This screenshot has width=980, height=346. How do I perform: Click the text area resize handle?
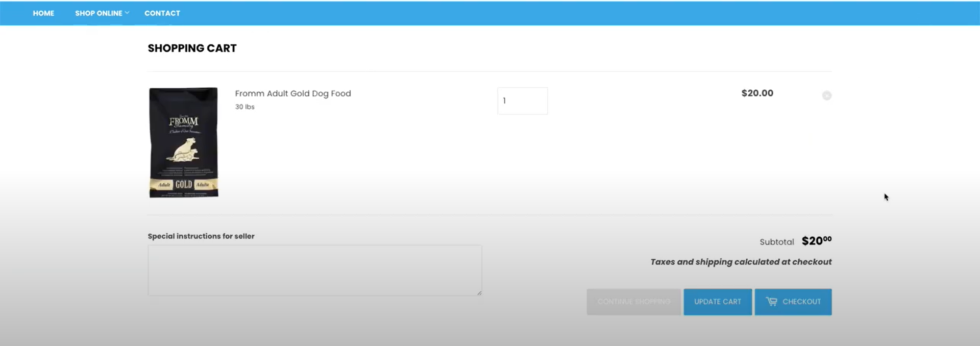click(479, 292)
